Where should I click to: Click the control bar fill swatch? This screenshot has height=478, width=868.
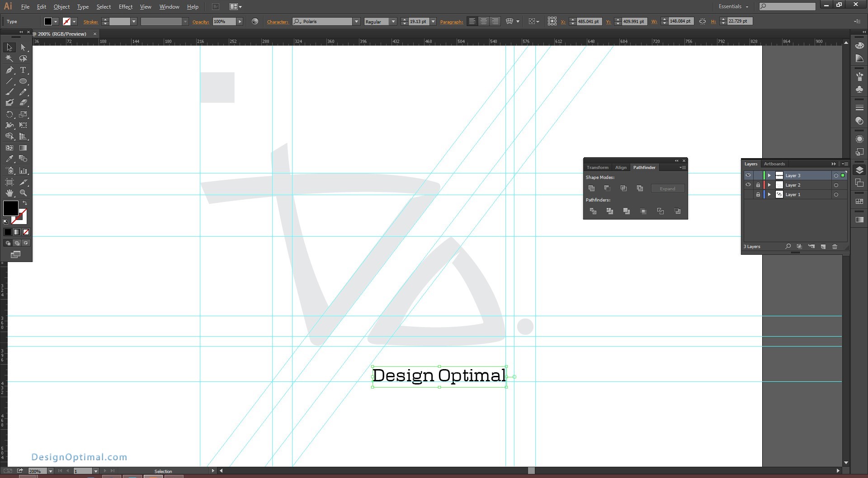coord(48,21)
